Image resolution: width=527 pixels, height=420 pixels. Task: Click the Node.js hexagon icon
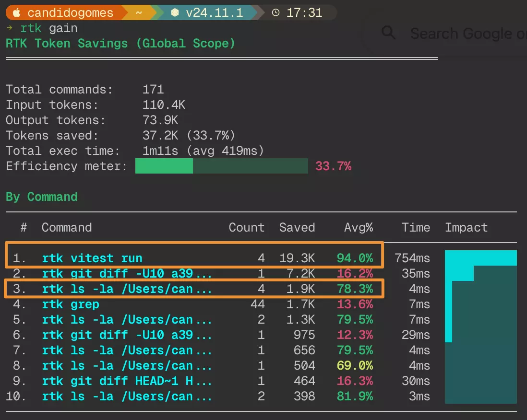(175, 13)
